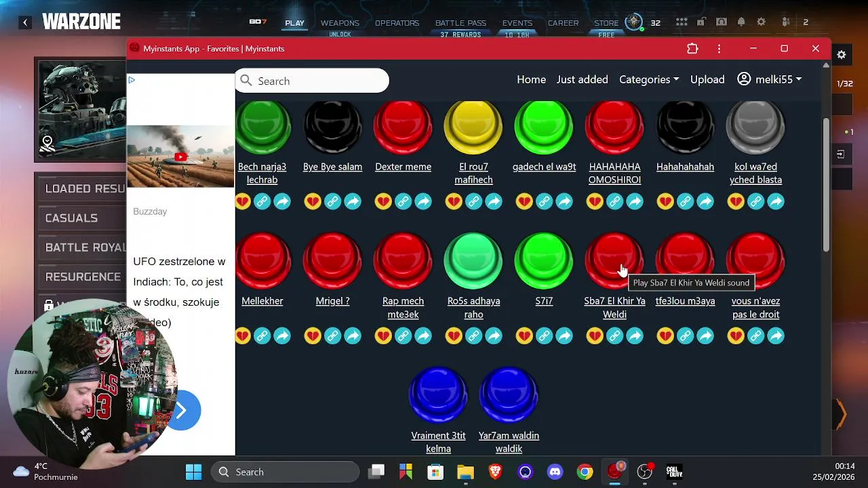This screenshot has width=868, height=488.
Task: Play the Mellekher red sound button
Action: [x=262, y=261]
